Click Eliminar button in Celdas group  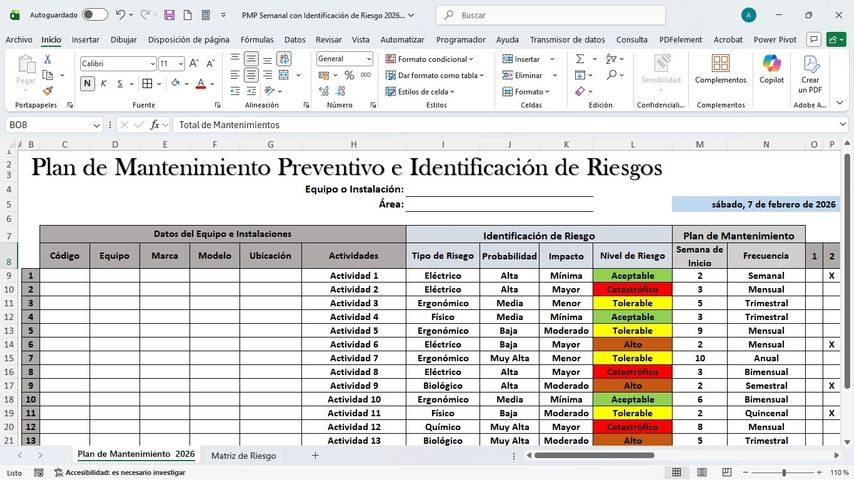point(522,75)
